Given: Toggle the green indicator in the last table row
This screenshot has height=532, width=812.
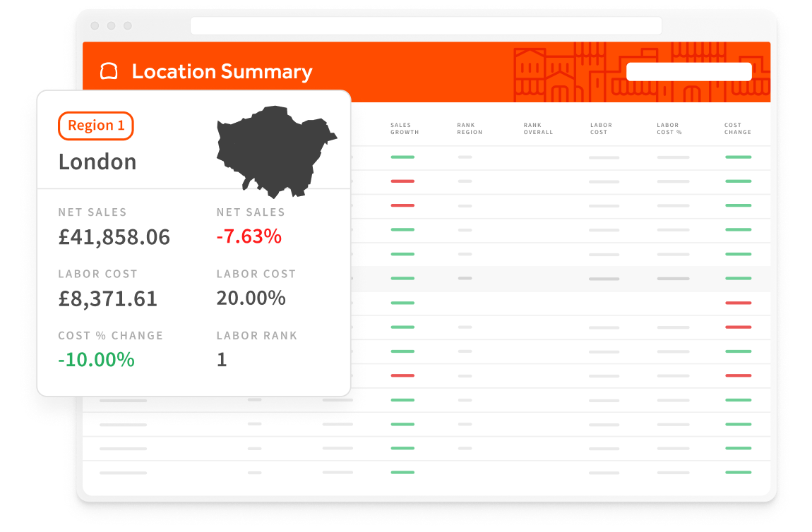Looking at the screenshot, I should tap(402, 470).
